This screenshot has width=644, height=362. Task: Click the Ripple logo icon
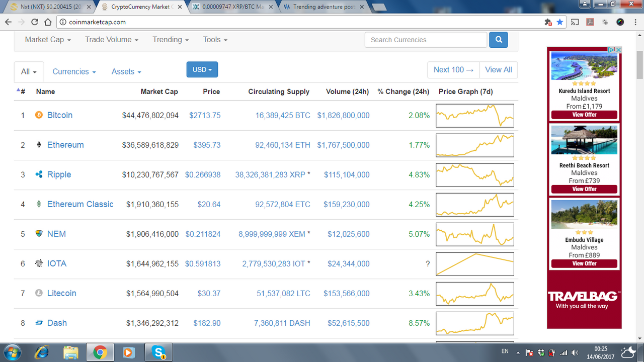point(39,174)
